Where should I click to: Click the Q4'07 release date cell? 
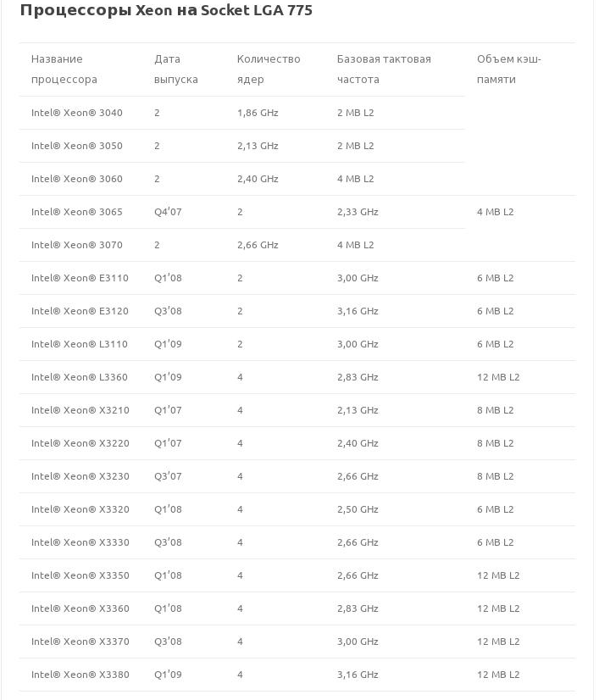click(168, 212)
